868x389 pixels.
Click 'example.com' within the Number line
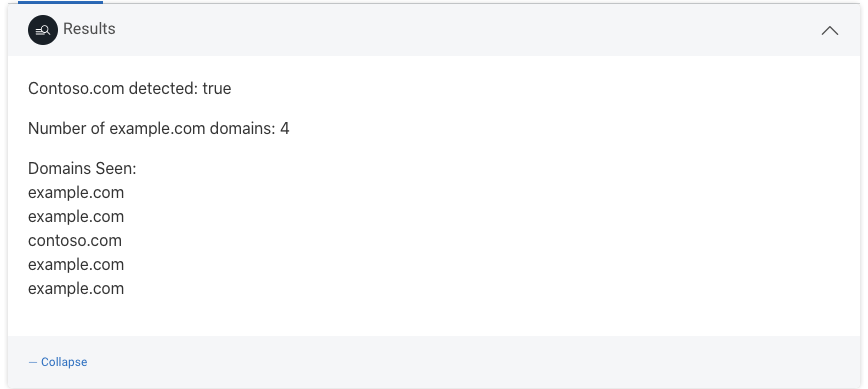click(157, 128)
